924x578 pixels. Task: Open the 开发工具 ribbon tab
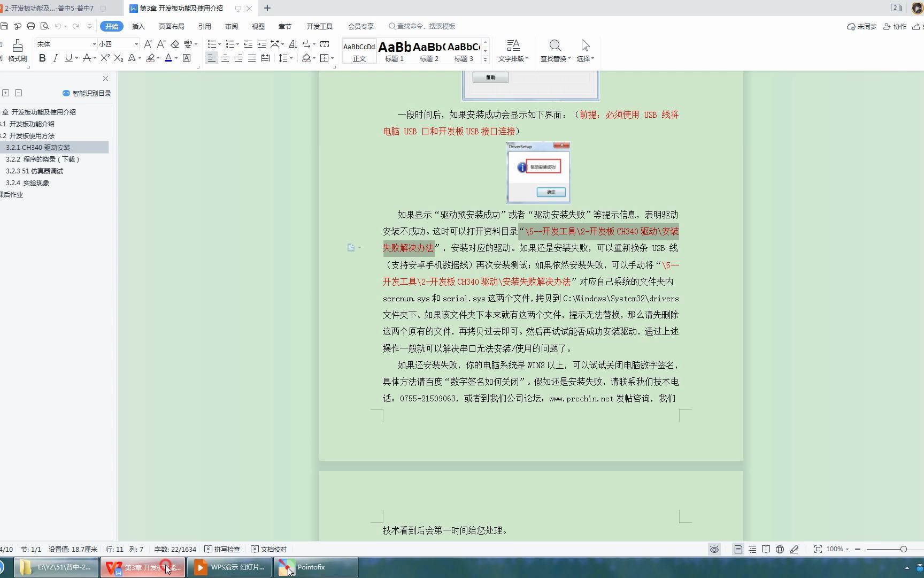click(x=319, y=26)
